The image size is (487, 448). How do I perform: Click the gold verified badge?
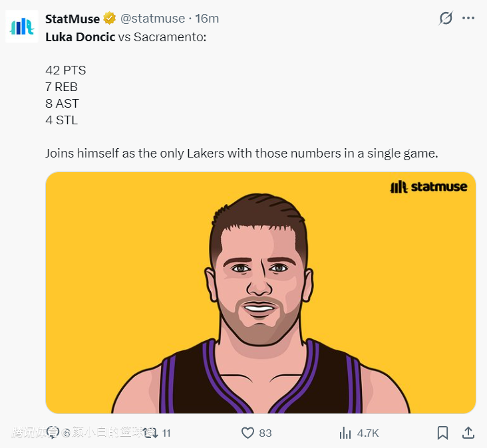[110, 19]
